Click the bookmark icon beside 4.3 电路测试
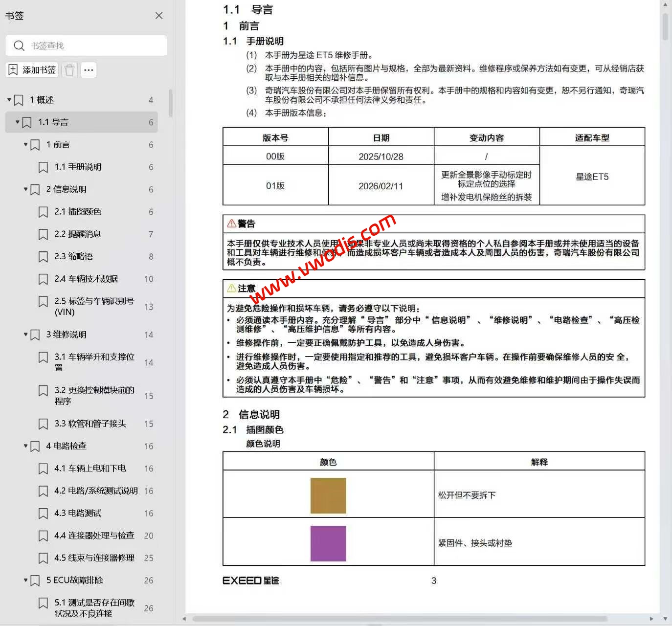 [43, 513]
